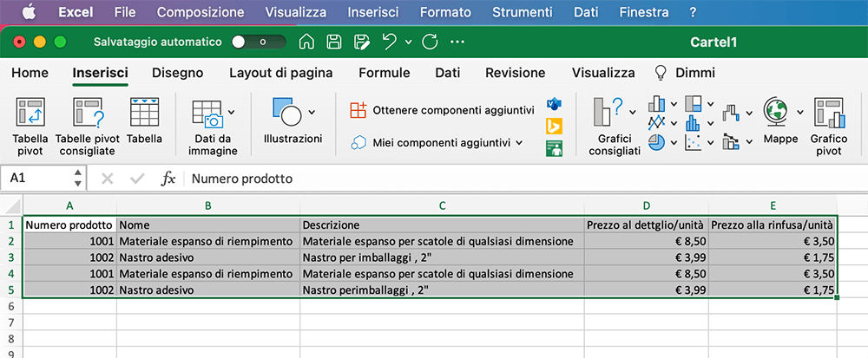
Task: Click the save icon in title bar
Action: pyautogui.click(x=334, y=42)
